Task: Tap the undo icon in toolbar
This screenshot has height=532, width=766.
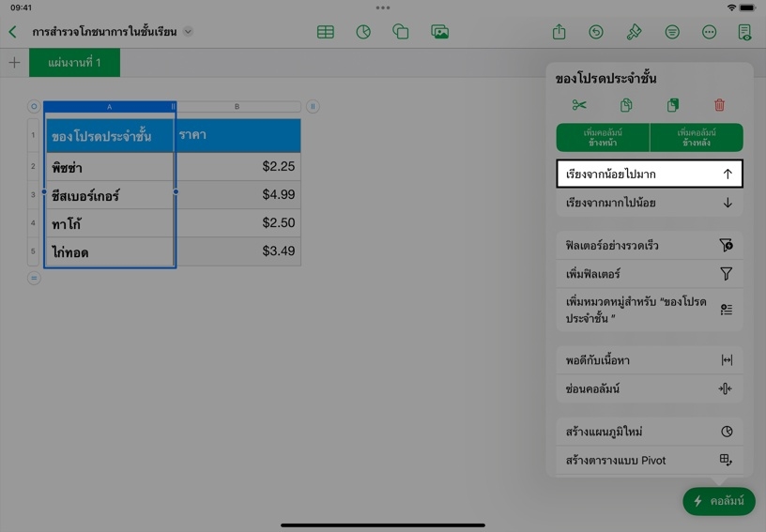Action: point(596,32)
